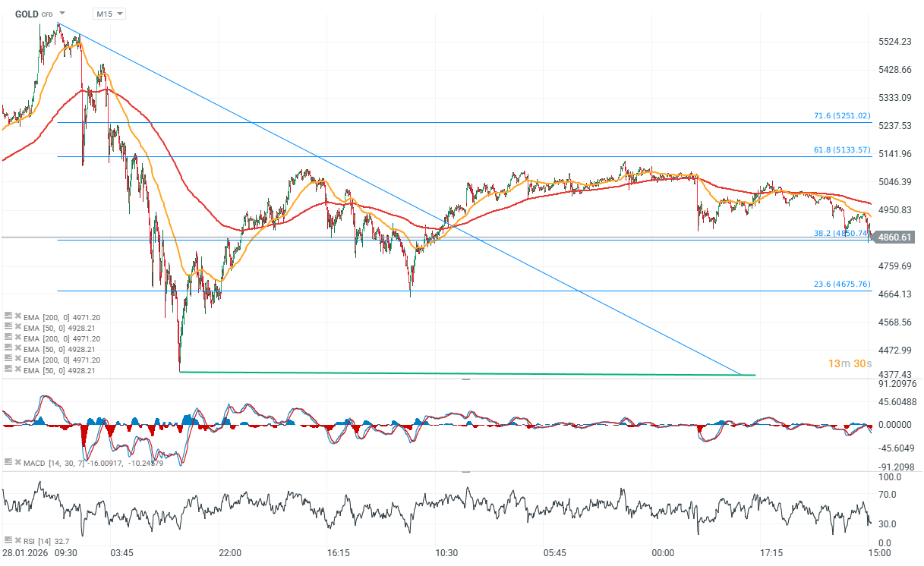The width and height of the screenshot is (924, 566).
Task: Open settings icon for MACD indicator
Action: tap(7, 462)
